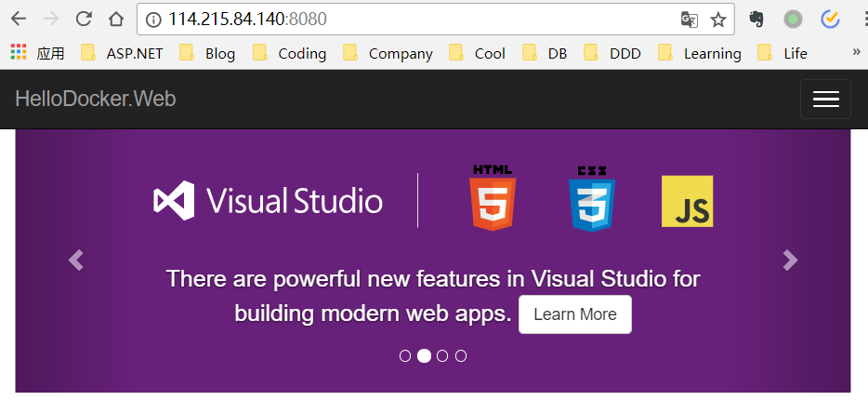Viewport: 868px width, 414px height.
Task: Click the yellow JS logo in banner
Action: point(688,201)
